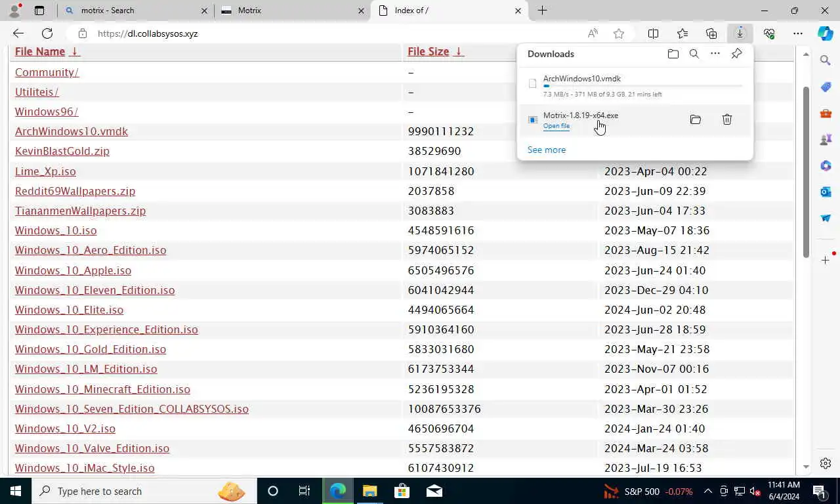Search downloads in Downloads panel
The image size is (840, 504).
point(694,54)
